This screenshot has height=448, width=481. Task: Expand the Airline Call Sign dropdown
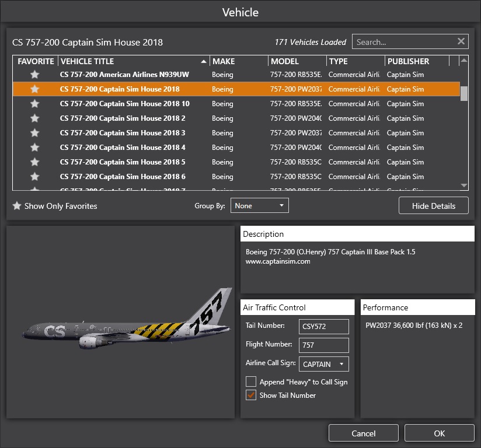(x=340, y=364)
